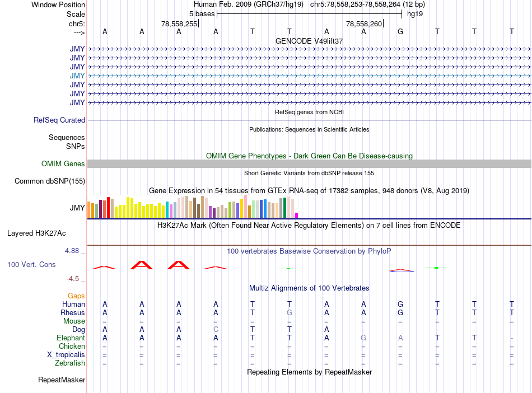Open 'Short Genetic Variants from dbSNP release 155'

[309, 173]
